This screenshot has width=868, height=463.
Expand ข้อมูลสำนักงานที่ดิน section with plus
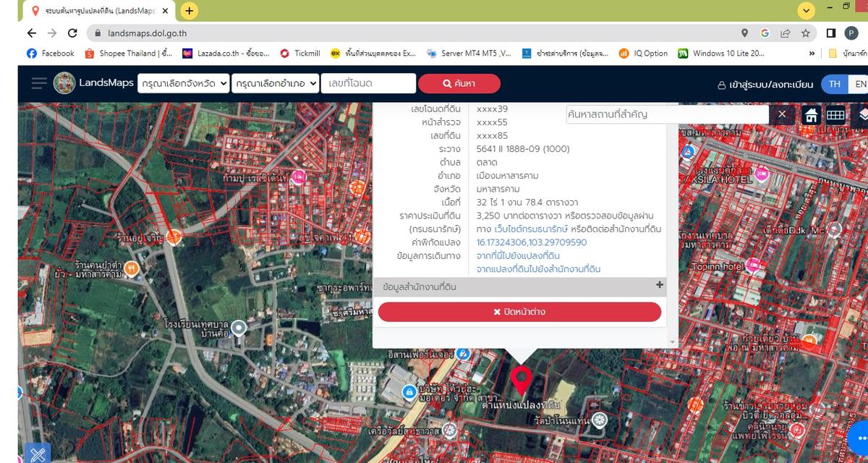pos(659,285)
